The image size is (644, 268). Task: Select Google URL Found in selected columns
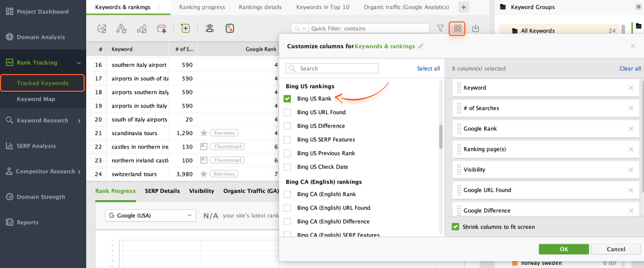pos(545,190)
